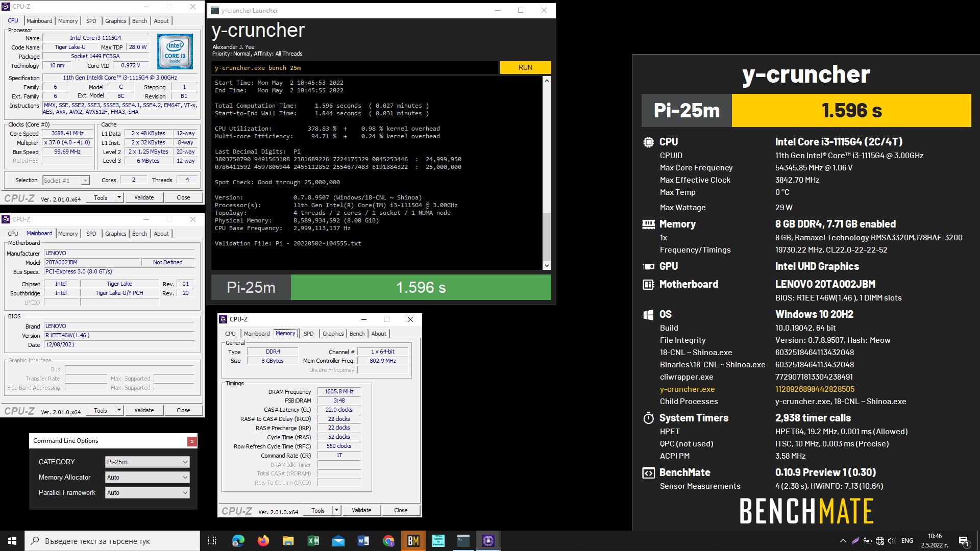Image resolution: width=980 pixels, height=551 pixels.
Task: Open the Memory Allocator dropdown
Action: coord(148,477)
